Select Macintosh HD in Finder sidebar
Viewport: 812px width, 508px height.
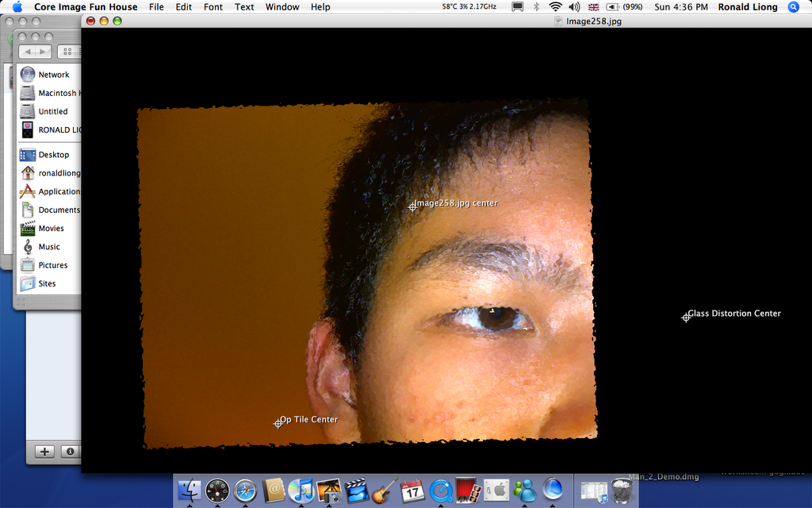coord(49,94)
